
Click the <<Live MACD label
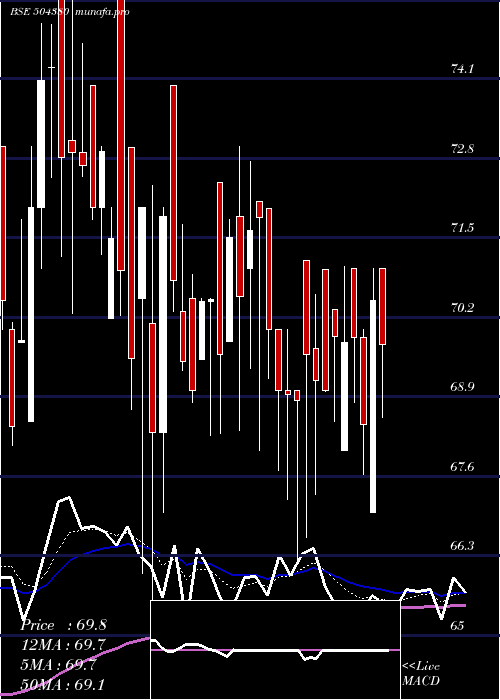[421, 674]
